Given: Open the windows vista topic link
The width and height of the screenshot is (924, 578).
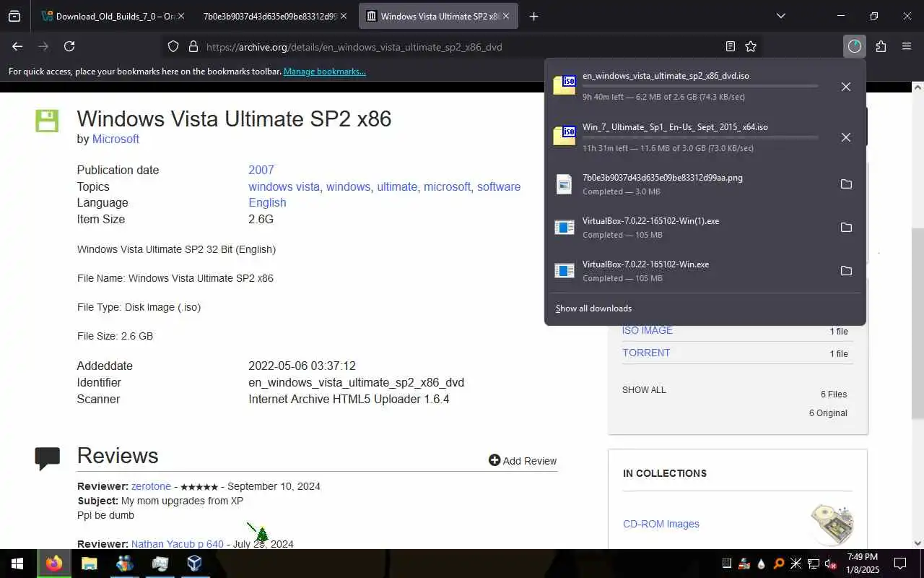Looking at the screenshot, I should (x=284, y=186).
